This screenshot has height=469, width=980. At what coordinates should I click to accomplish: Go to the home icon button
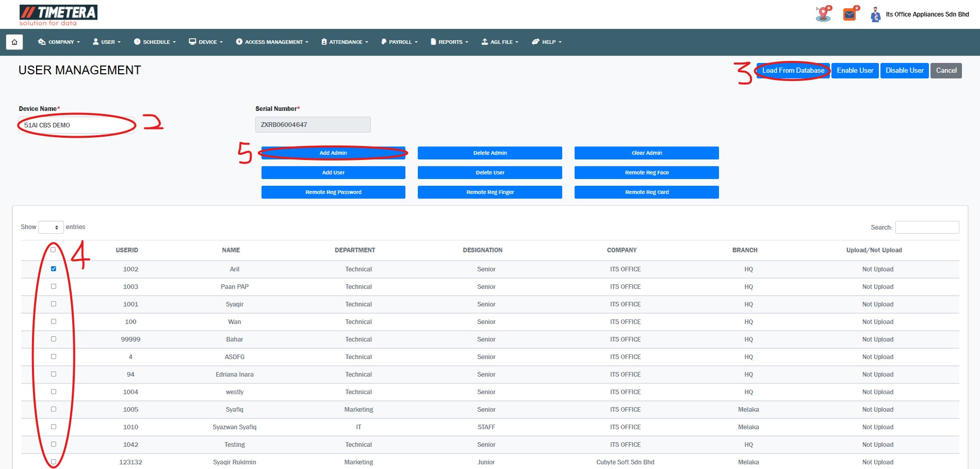[14, 42]
